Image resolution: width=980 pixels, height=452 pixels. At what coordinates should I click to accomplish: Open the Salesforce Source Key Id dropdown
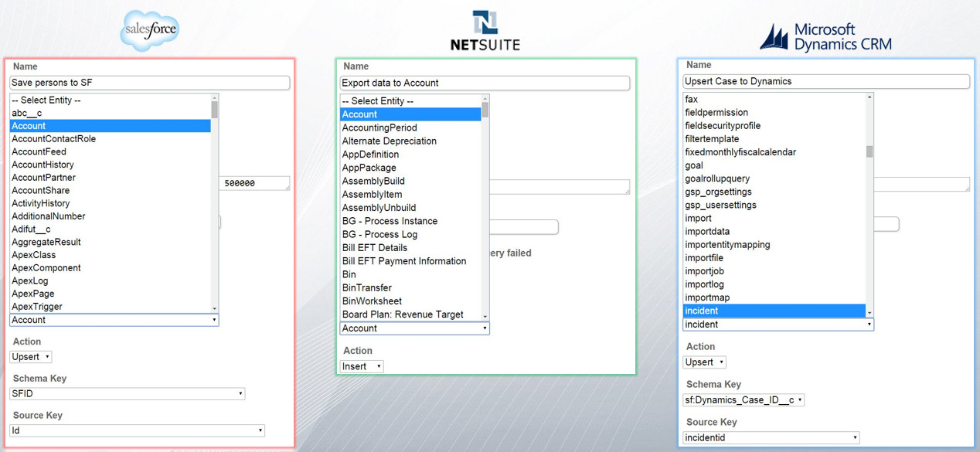(138, 430)
